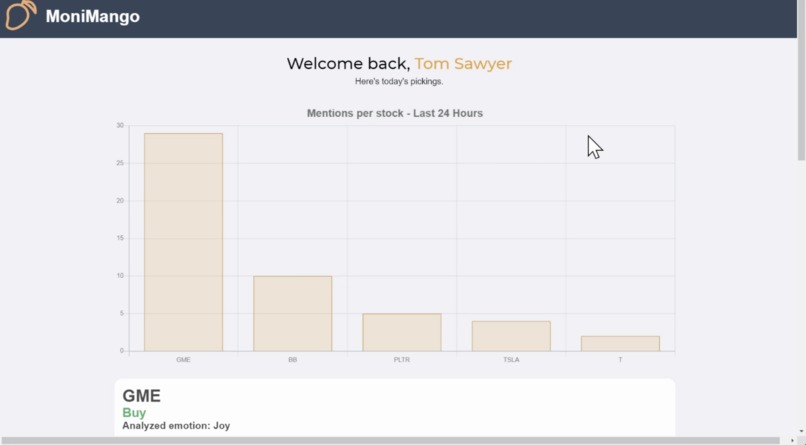The height and width of the screenshot is (445, 806).
Task: Select the BB bar in chart
Action: pyautogui.click(x=292, y=313)
